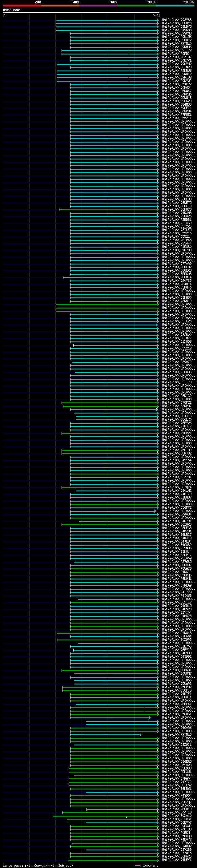
Task: Click the UniRef100_Q3KQT6 hit label
Action: coord(177,287)
